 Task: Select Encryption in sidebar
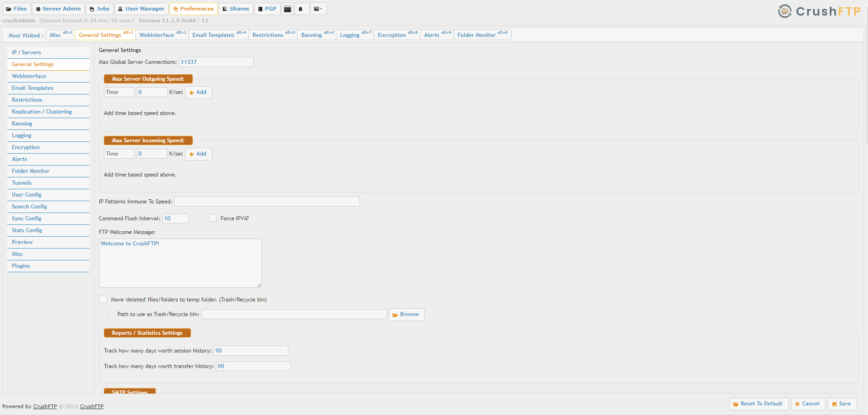pos(48,147)
